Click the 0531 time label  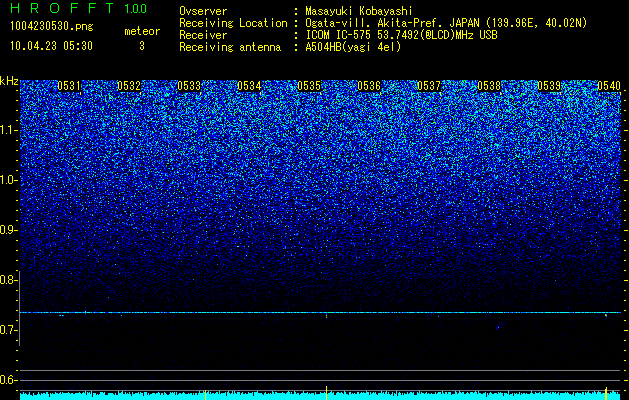(x=69, y=86)
